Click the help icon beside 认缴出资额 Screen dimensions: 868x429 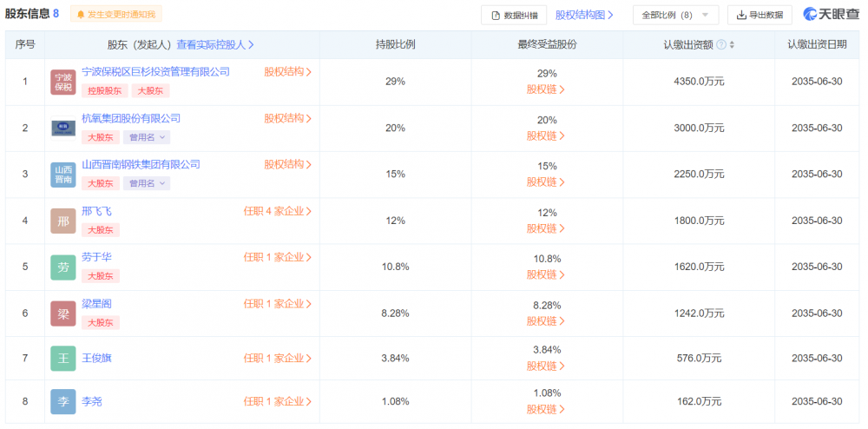721,45
